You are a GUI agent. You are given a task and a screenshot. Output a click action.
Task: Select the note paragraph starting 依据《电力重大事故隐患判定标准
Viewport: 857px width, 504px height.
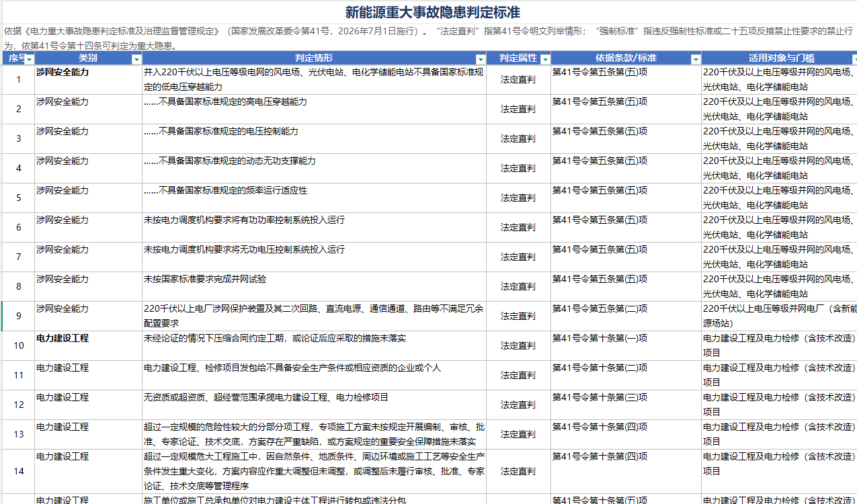coord(429,38)
